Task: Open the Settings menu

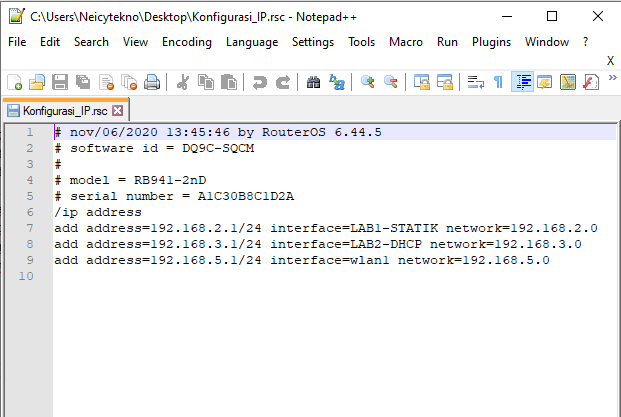Action: pyautogui.click(x=313, y=42)
